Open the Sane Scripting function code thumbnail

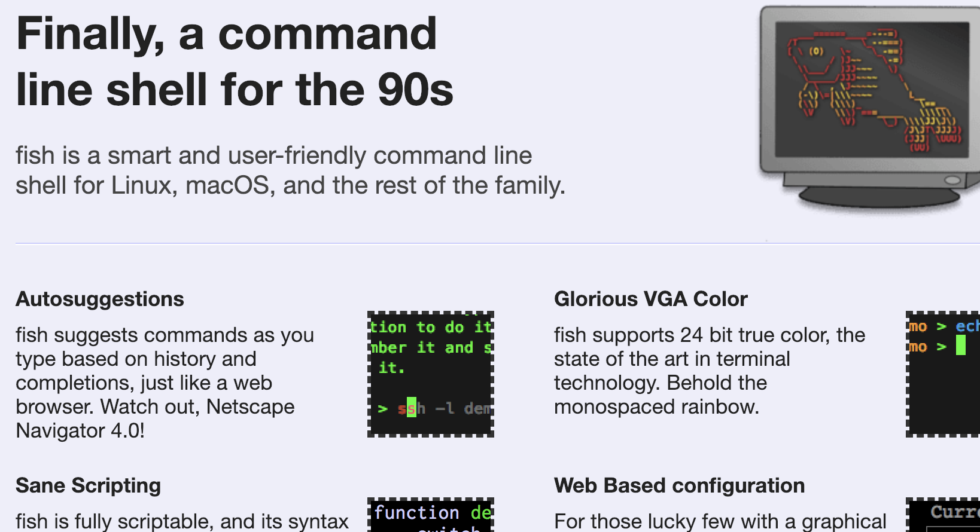[x=430, y=515]
